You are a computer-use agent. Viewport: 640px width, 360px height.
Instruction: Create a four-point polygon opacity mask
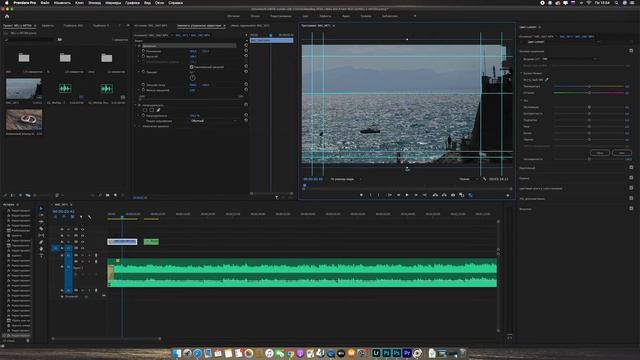pyautogui.click(x=151, y=110)
